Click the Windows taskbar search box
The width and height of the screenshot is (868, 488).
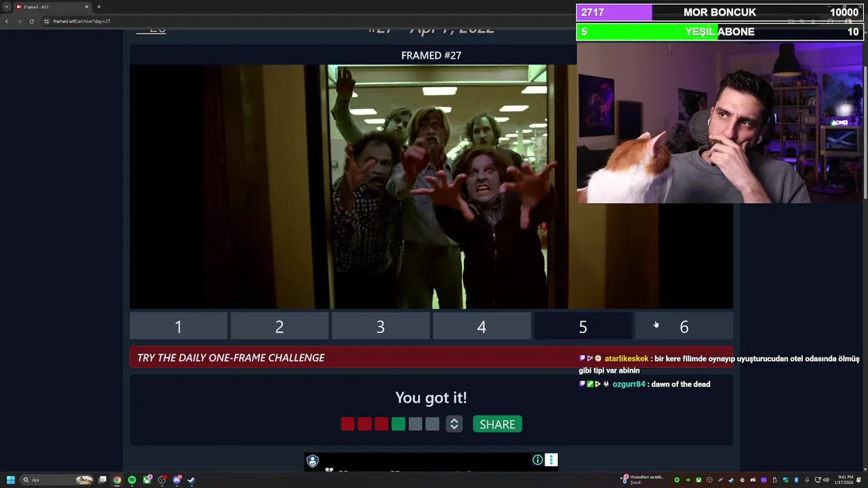pyautogui.click(x=57, y=480)
